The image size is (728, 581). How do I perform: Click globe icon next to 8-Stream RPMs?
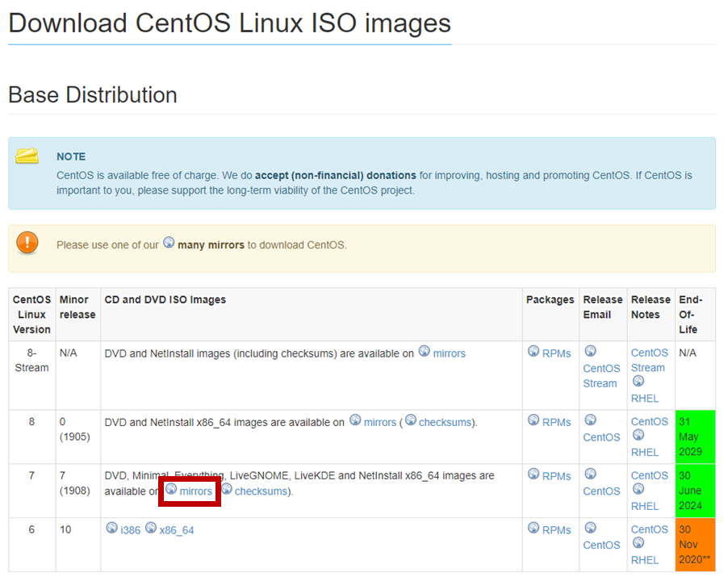pyautogui.click(x=533, y=351)
